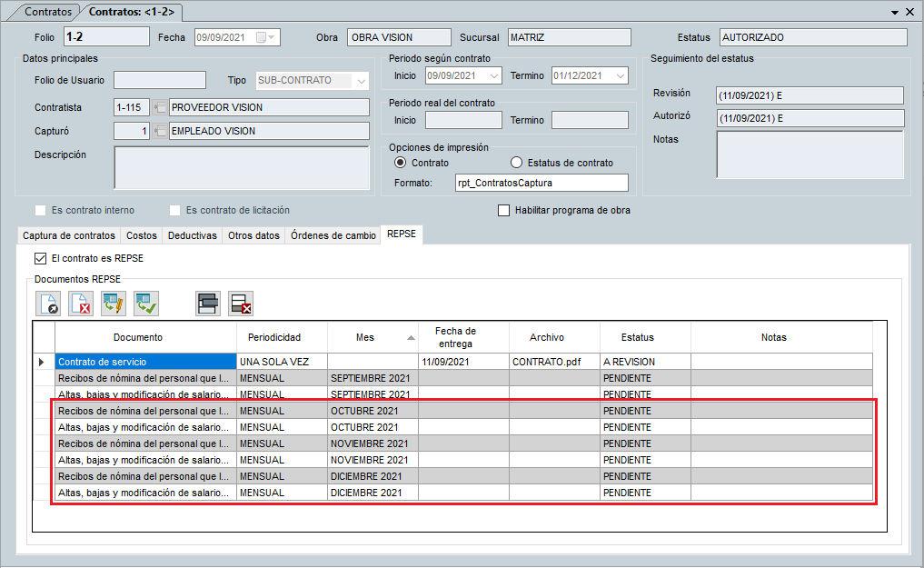Sort the grid by the Mes column
Screen dimensions: 924x568
click(x=368, y=337)
